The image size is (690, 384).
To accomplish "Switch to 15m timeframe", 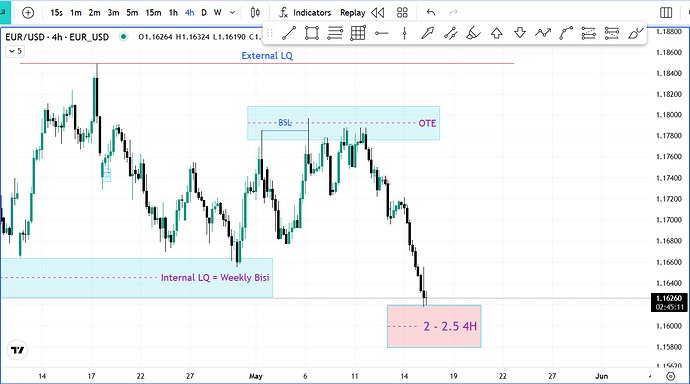I will (153, 13).
